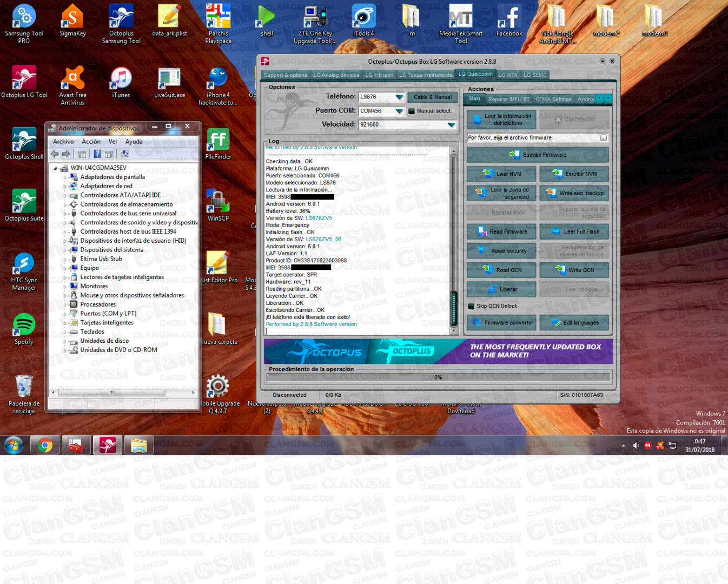Launch iTunes desktop icon
This screenshot has width=728, height=584.
[x=121, y=82]
